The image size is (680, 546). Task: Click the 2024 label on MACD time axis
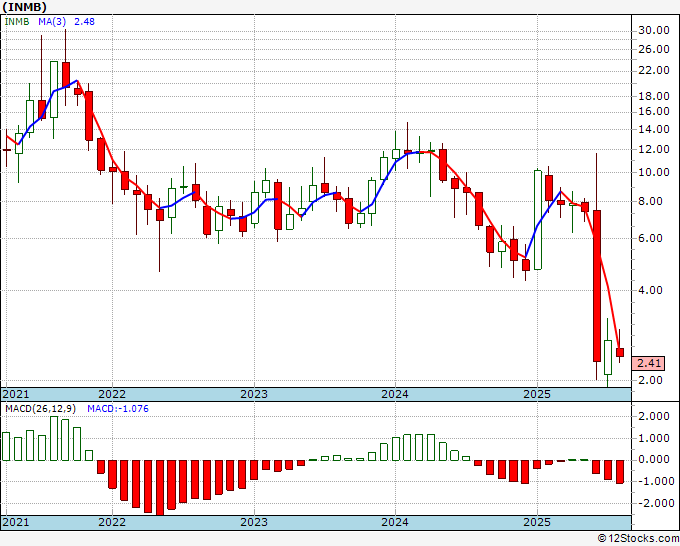coord(395,522)
